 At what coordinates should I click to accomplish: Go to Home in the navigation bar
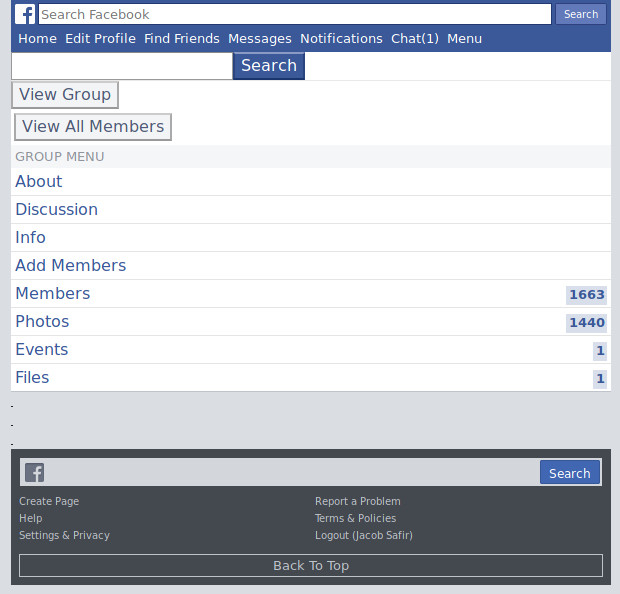pyautogui.click(x=38, y=39)
